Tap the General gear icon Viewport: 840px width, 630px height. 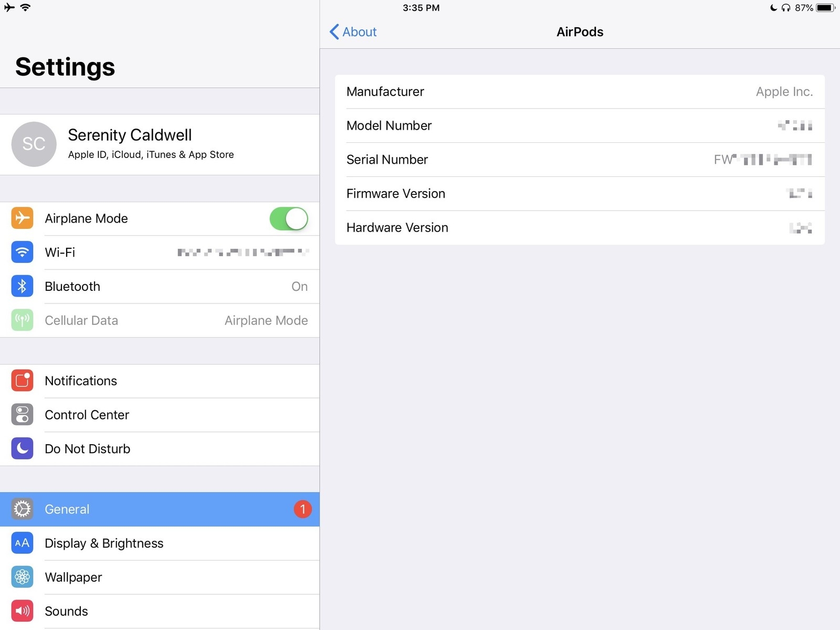pos(22,509)
